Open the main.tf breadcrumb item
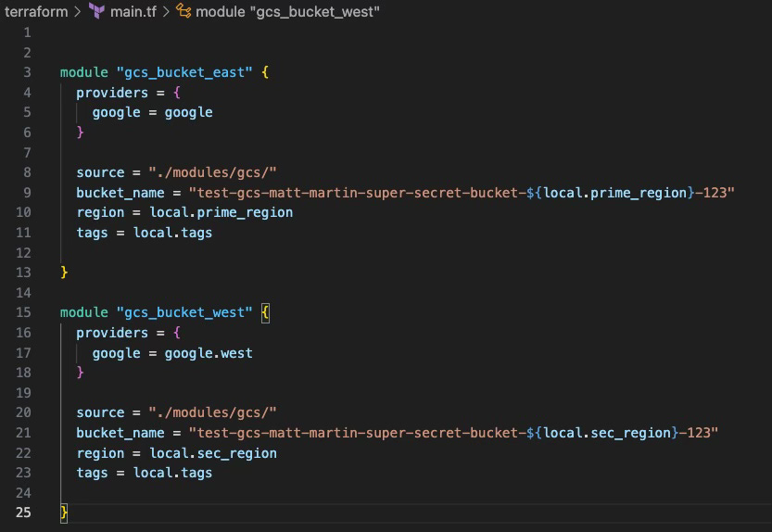This screenshot has height=532, width=772. tap(133, 11)
